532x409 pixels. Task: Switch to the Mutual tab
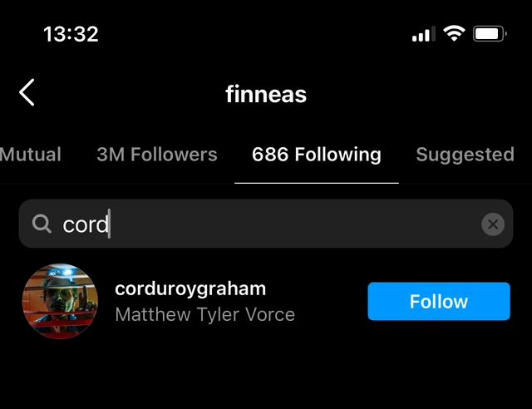pyautogui.click(x=31, y=155)
